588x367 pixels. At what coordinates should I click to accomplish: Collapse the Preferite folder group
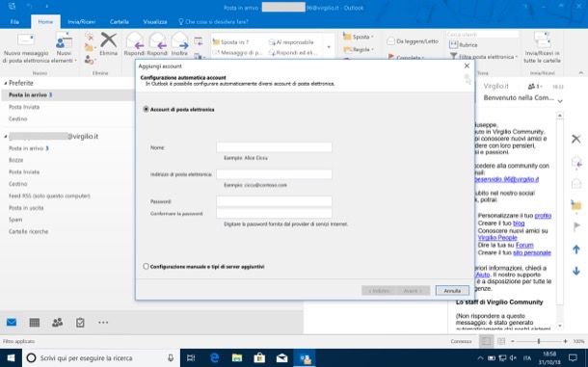[x=6, y=83]
